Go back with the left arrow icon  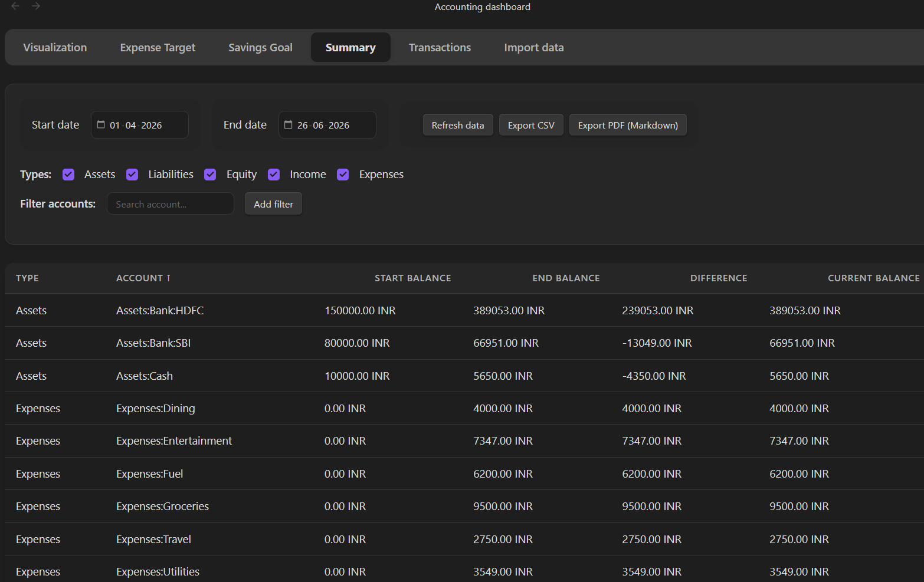click(x=15, y=6)
